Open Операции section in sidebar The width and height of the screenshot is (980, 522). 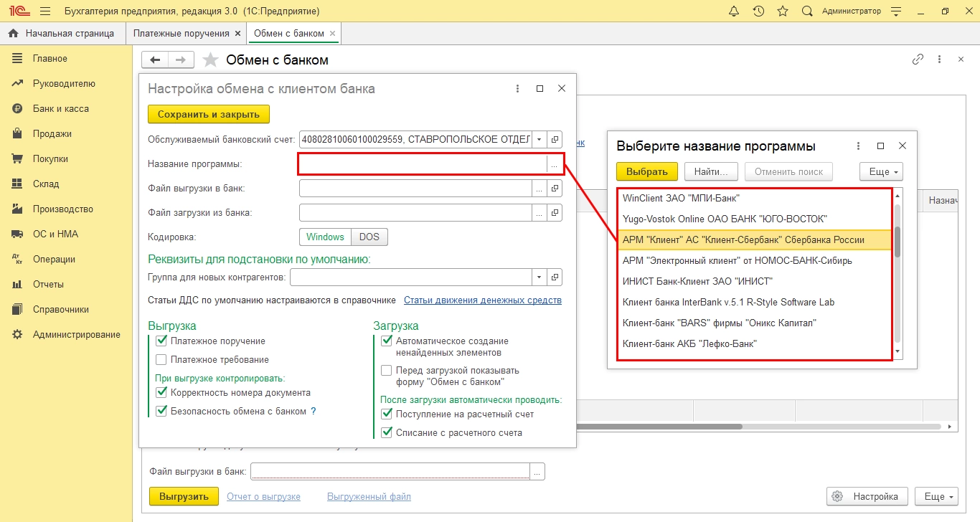point(54,260)
